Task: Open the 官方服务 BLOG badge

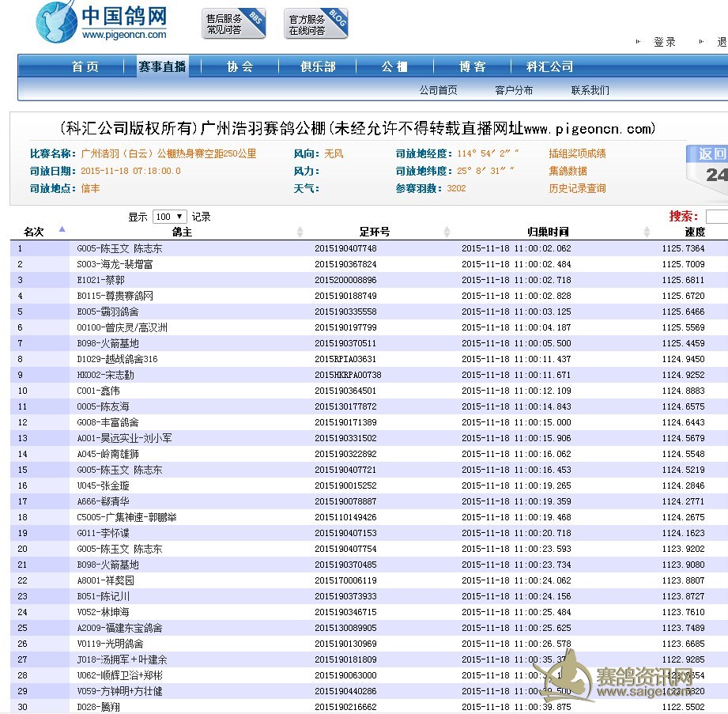Action: pos(315,25)
